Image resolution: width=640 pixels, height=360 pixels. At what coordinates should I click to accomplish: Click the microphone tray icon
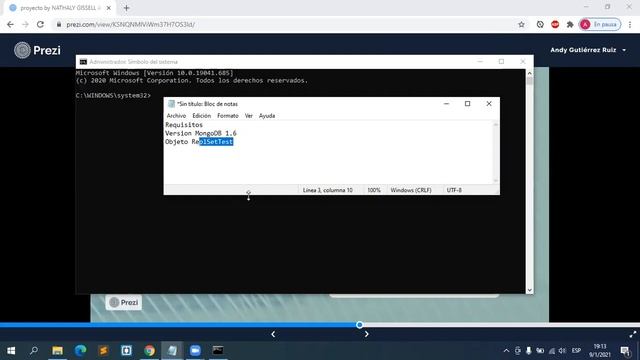(529, 350)
